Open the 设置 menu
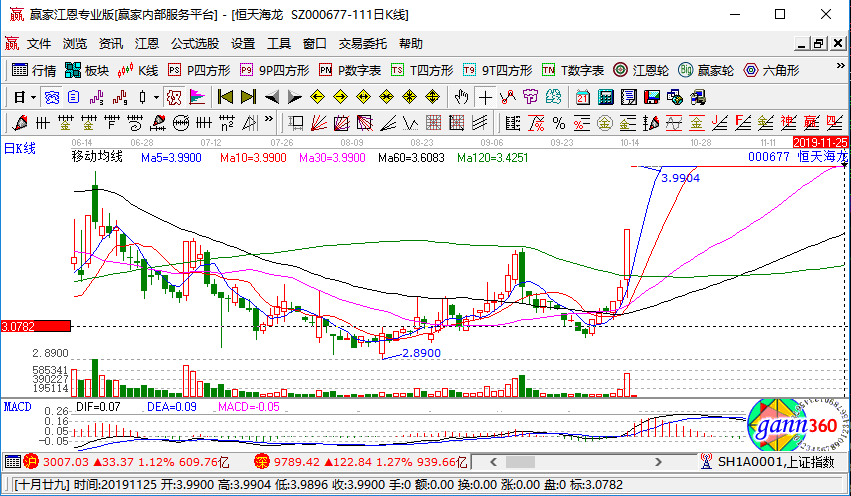This screenshot has width=851, height=496. pos(243,44)
